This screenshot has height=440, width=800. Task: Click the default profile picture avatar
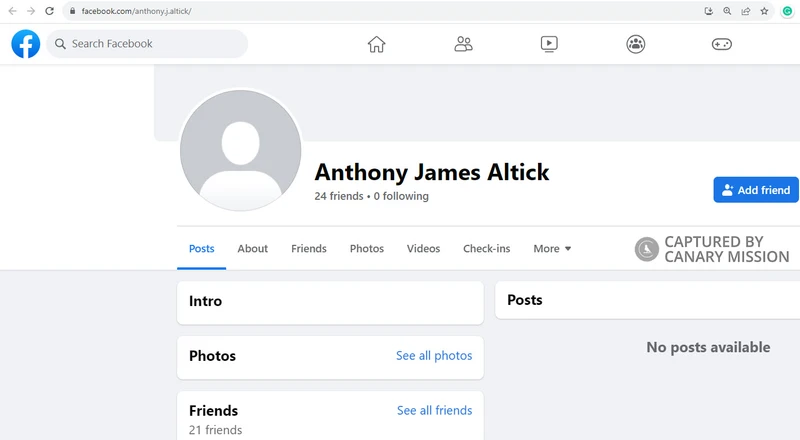click(240, 150)
